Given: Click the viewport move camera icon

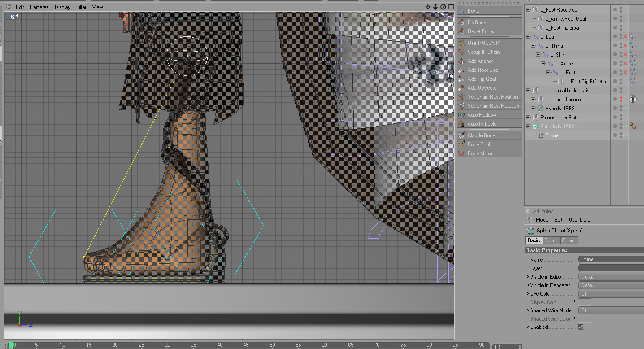Looking at the screenshot, I should tap(428, 7).
